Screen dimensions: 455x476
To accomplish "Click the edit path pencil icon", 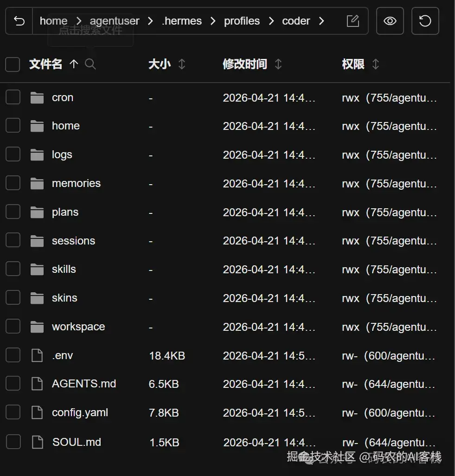I will click(x=353, y=20).
